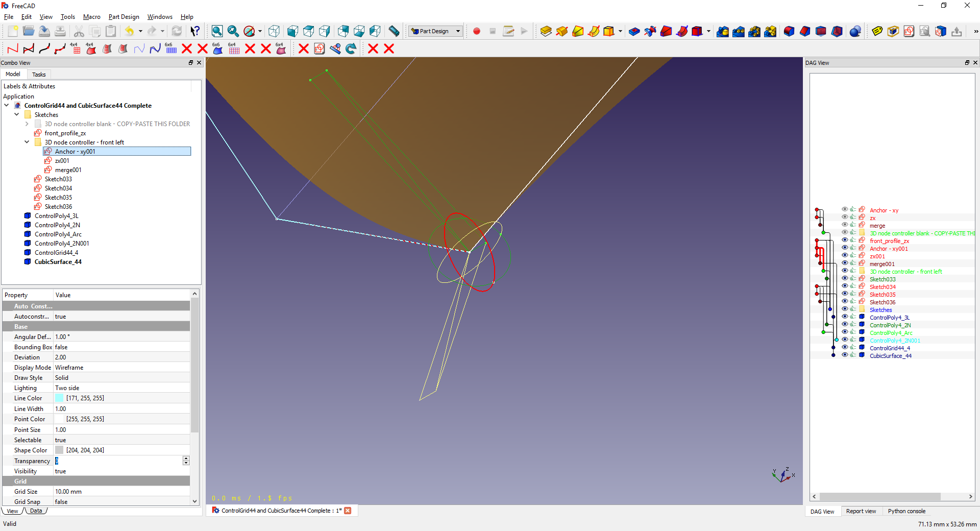Float the DAG View panel
Image resolution: width=980 pixels, height=531 pixels.
coord(967,63)
